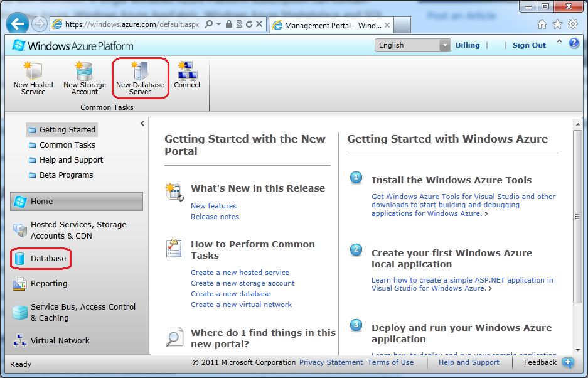Click the address bar search magnifier
Image resolution: width=588 pixels, height=378 pixels.
click(209, 24)
